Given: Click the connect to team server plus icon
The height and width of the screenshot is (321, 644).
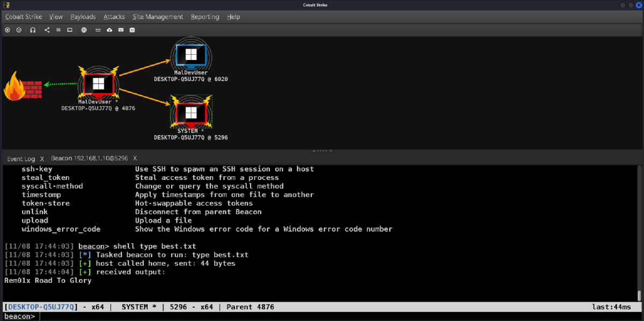Looking at the screenshot, I should 8,30.
